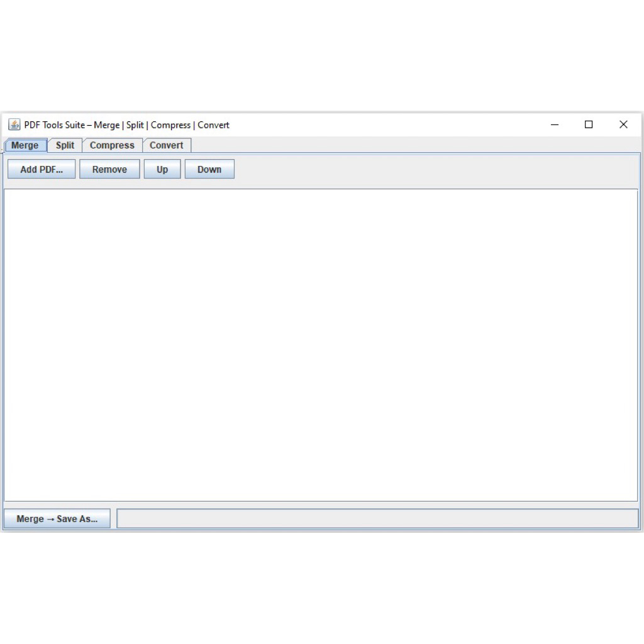Remove the selected PDF from the list
This screenshot has height=644, width=644.
109,169
